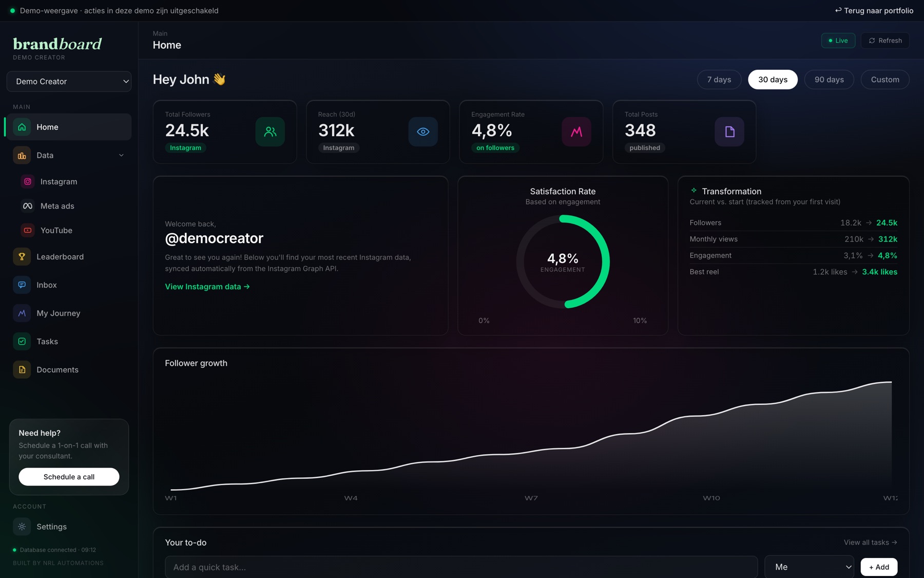Click the brandboard logo
Viewport: 924px width, 578px height.
click(x=57, y=44)
